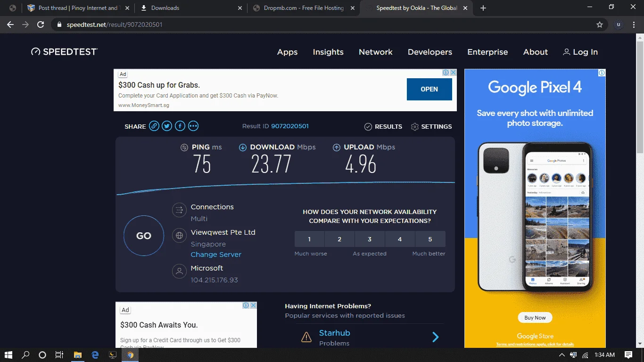Click the taskbar clock showing 1:34 AM
The width and height of the screenshot is (644, 362).
point(605,355)
